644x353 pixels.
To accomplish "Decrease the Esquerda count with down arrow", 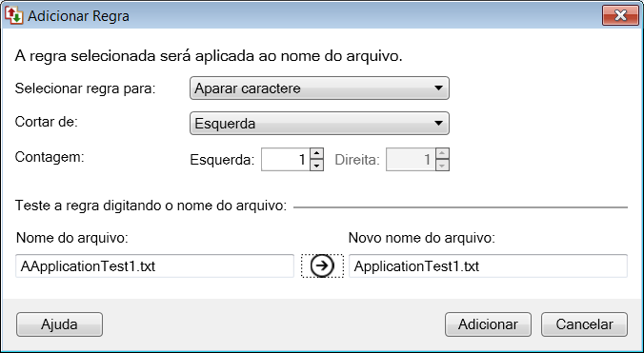I will coord(316,166).
